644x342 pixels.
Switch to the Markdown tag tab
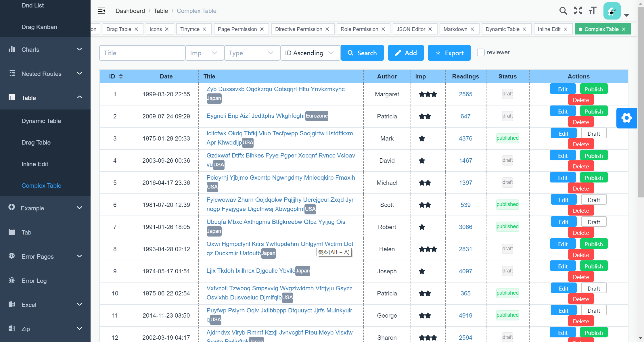coord(455,29)
